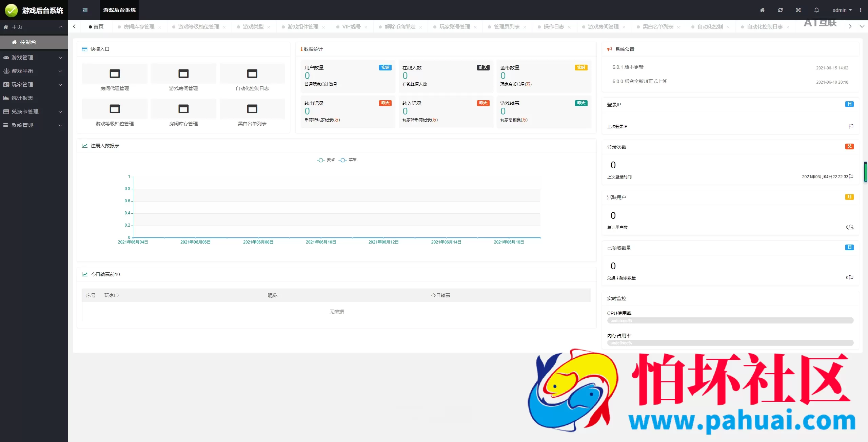Select 控制台 in the sidebar
Screen dimensions: 868x442
click(x=34, y=42)
